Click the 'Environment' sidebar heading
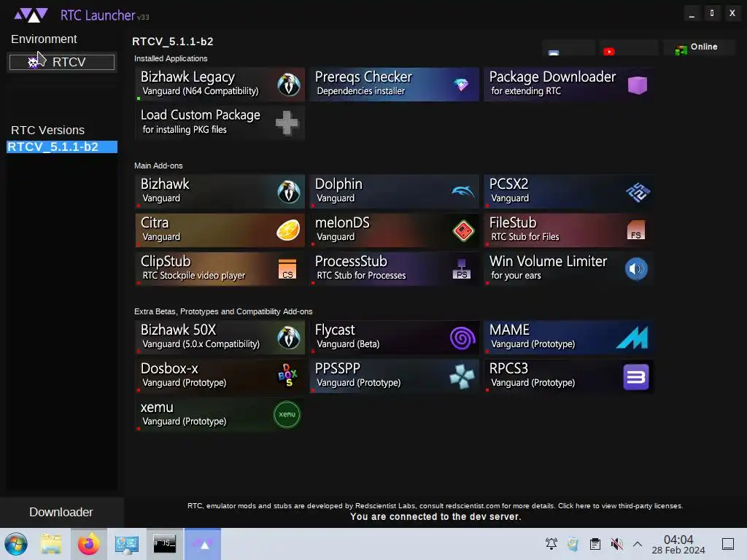This screenshot has width=747, height=560. point(44,39)
